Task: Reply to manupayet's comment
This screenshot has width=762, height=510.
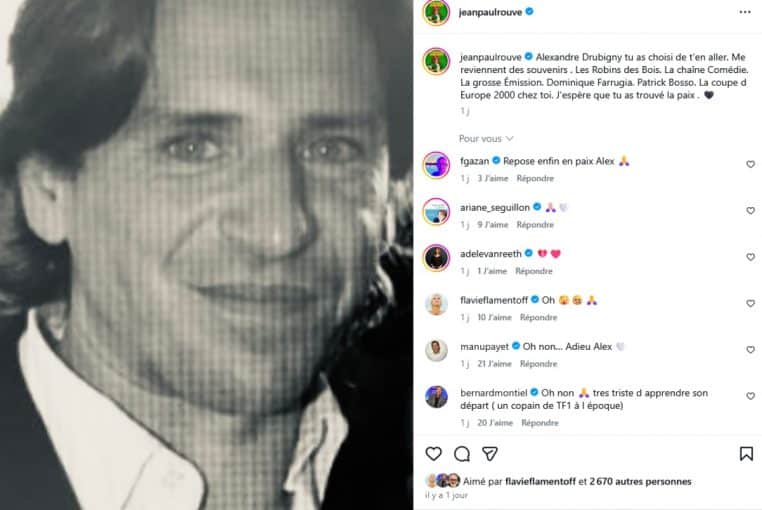Action: (x=538, y=364)
